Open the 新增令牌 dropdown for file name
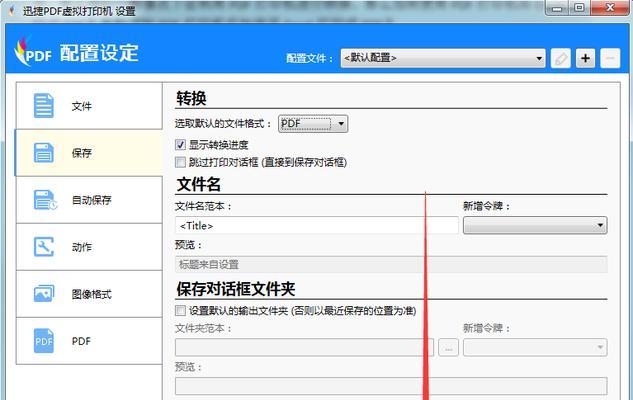 pos(535,225)
